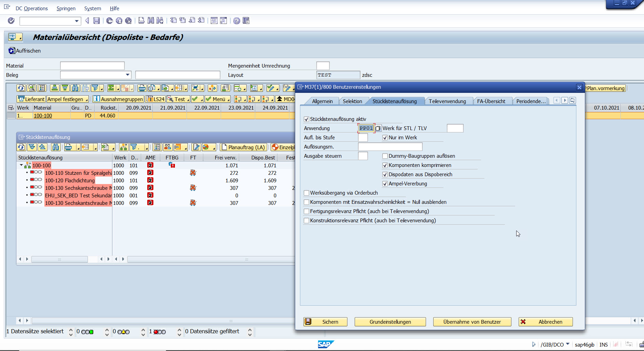644x351 pixels.
Task: Collapse the 100-100 tree node
Action: pos(21,165)
